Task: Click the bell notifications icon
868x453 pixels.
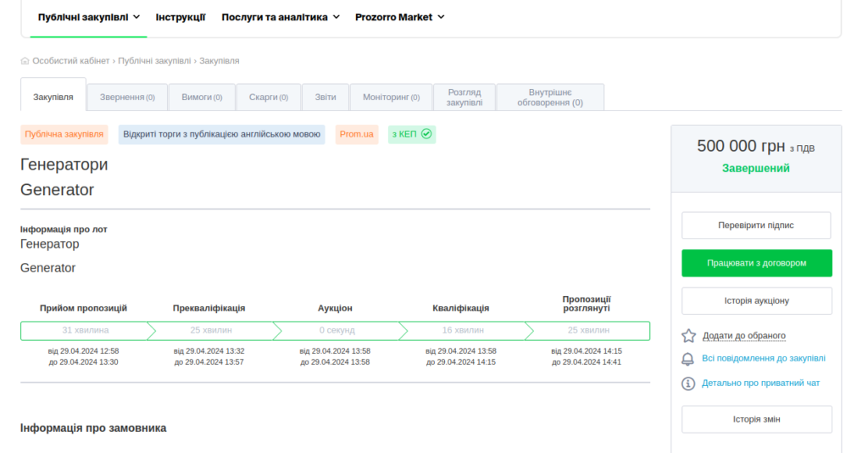Action: (688, 359)
